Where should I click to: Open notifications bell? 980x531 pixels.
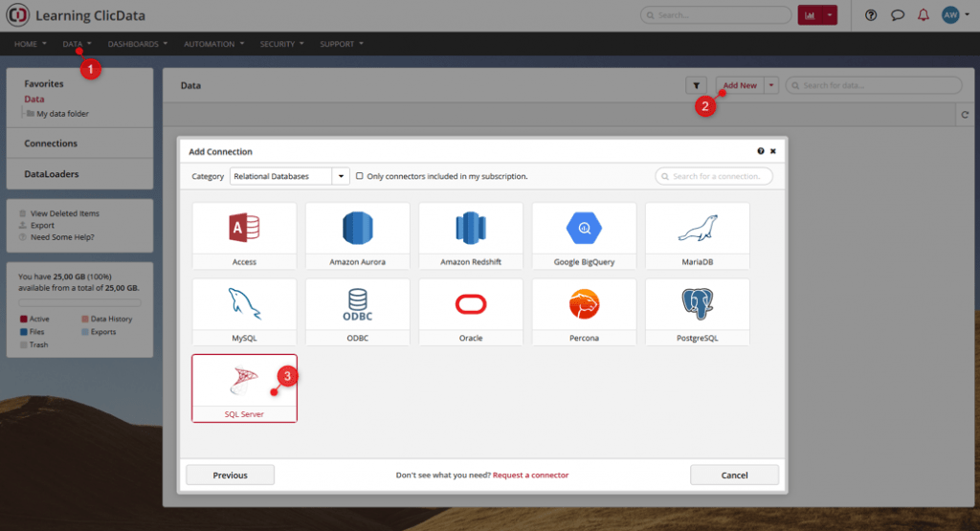click(924, 15)
